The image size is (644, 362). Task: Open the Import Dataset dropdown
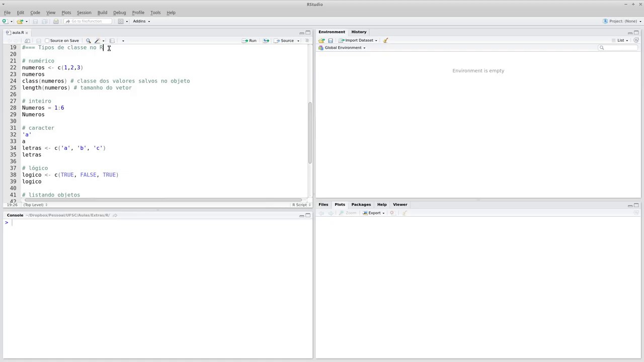pyautogui.click(x=358, y=40)
